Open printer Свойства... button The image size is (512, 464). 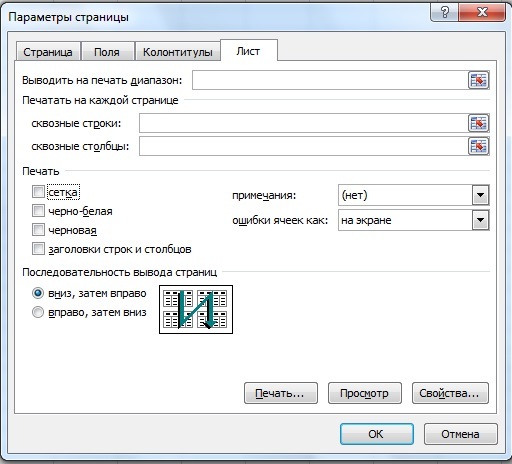point(450,393)
